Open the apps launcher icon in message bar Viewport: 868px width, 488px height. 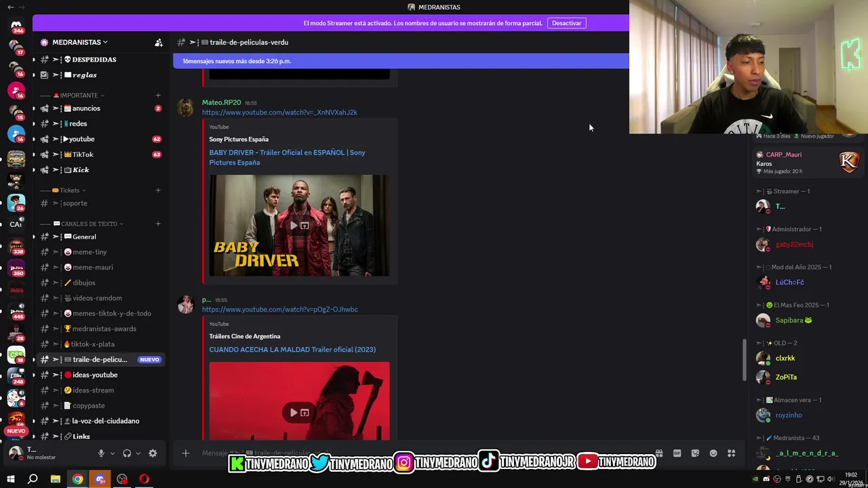coord(731,453)
